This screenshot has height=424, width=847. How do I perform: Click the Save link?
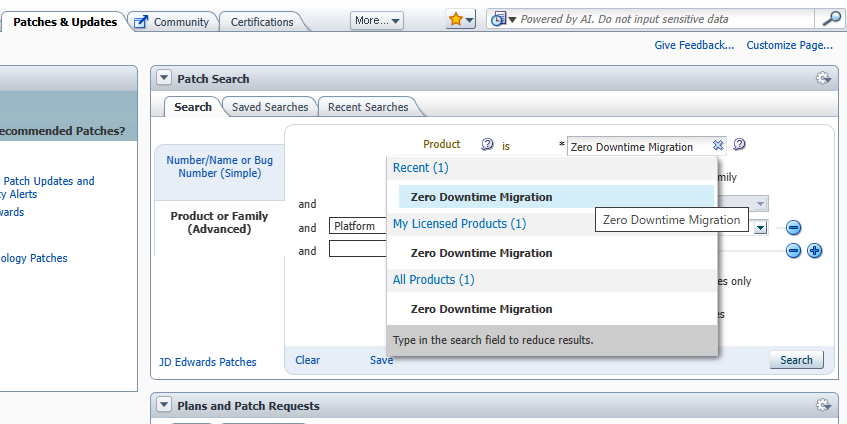(x=381, y=360)
